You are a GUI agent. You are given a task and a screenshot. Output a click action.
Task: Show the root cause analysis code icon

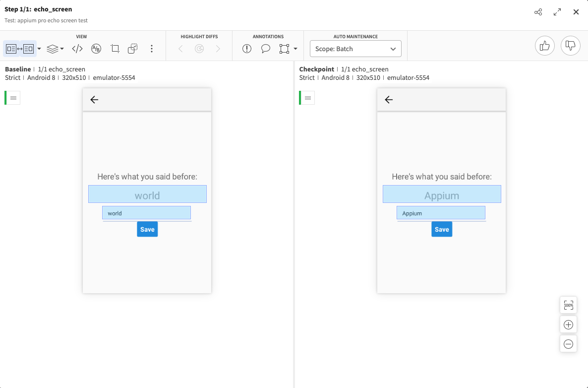[77, 49]
